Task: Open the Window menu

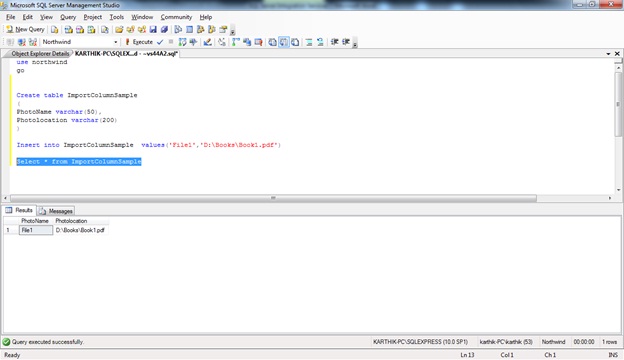Action: (142, 17)
